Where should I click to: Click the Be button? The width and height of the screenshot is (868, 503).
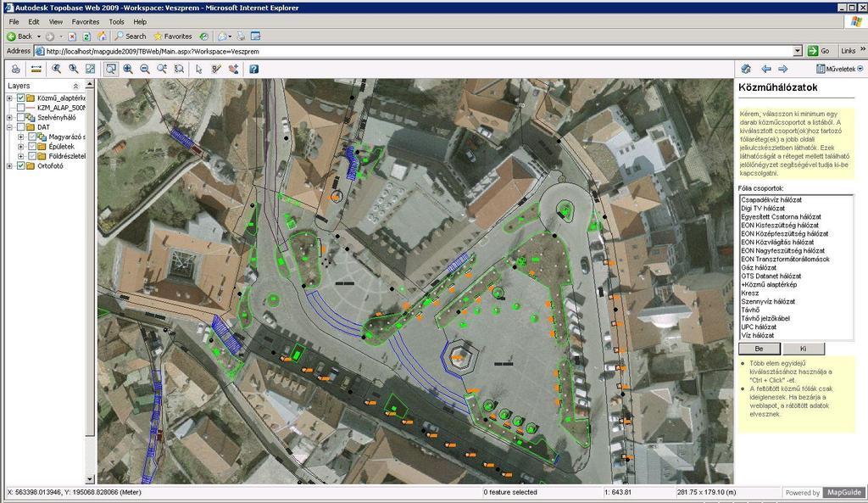[x=759, y=349]
